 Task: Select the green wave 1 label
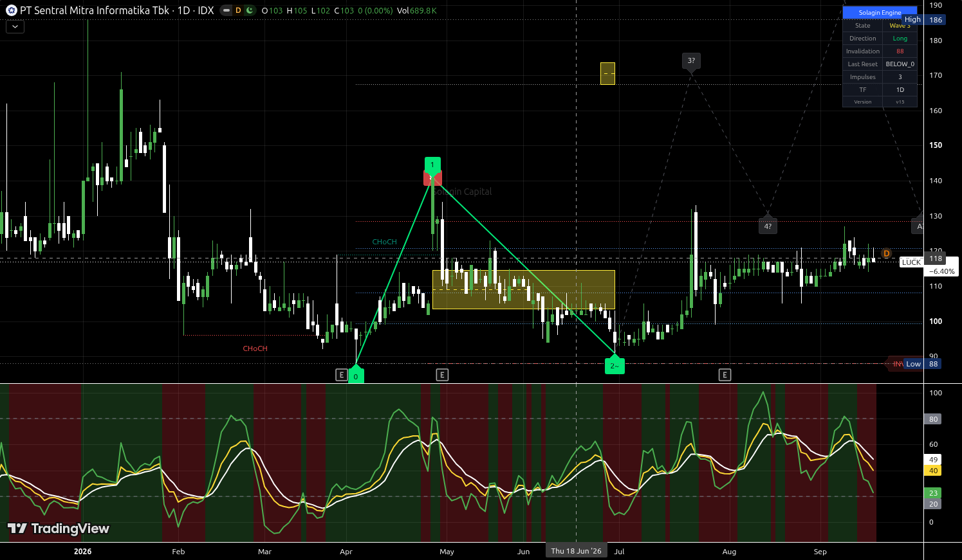(432, 165)
